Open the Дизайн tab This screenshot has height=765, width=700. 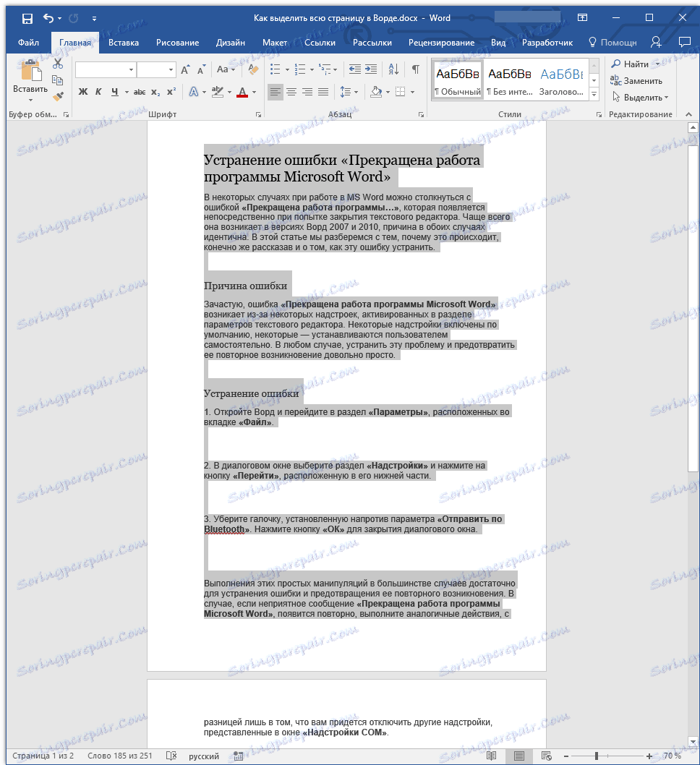(230, 43)
